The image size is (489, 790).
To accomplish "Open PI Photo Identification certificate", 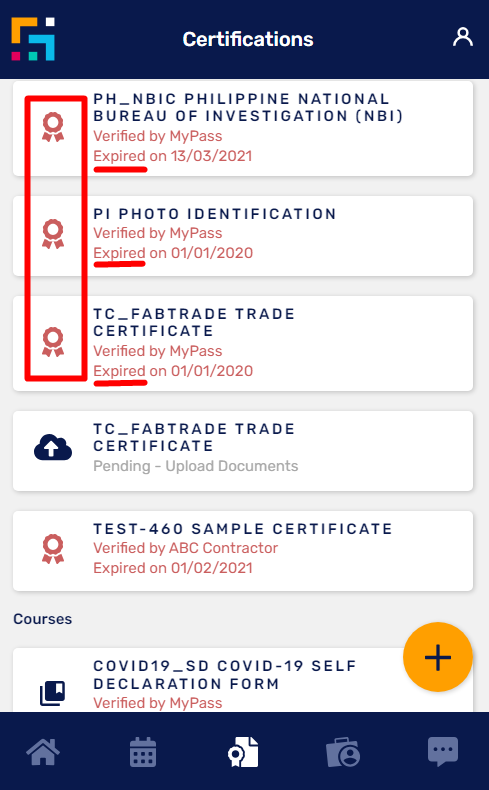I will click(243, 236).
